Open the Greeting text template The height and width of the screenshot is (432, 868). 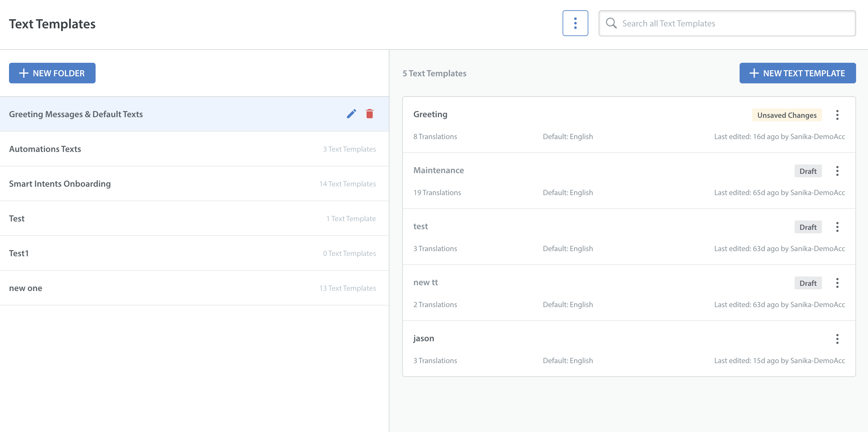pos(430,114)
